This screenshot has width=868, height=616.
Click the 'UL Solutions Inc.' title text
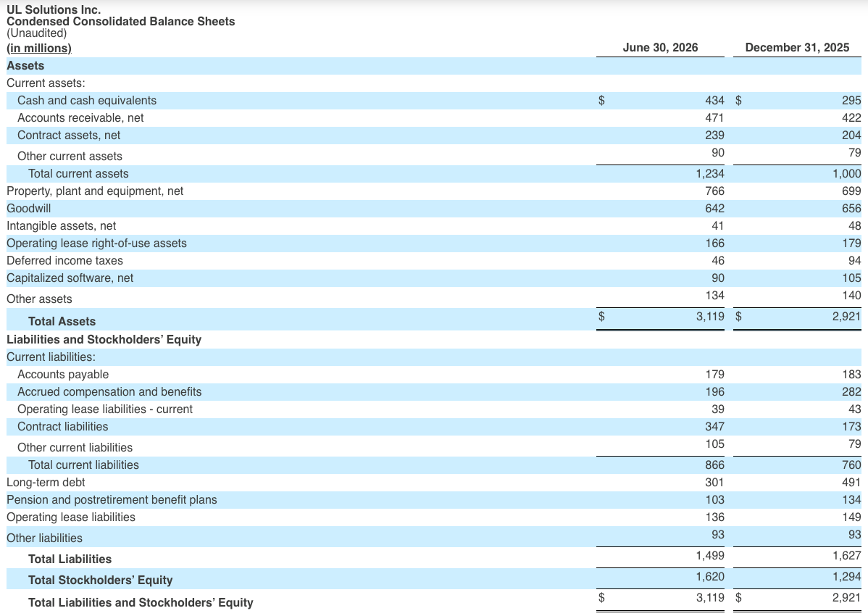[54, 10]
